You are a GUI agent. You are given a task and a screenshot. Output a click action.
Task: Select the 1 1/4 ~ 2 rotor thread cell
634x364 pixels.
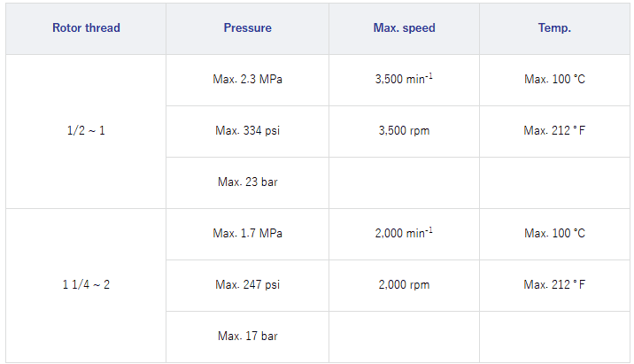click(x=86, y=285)
